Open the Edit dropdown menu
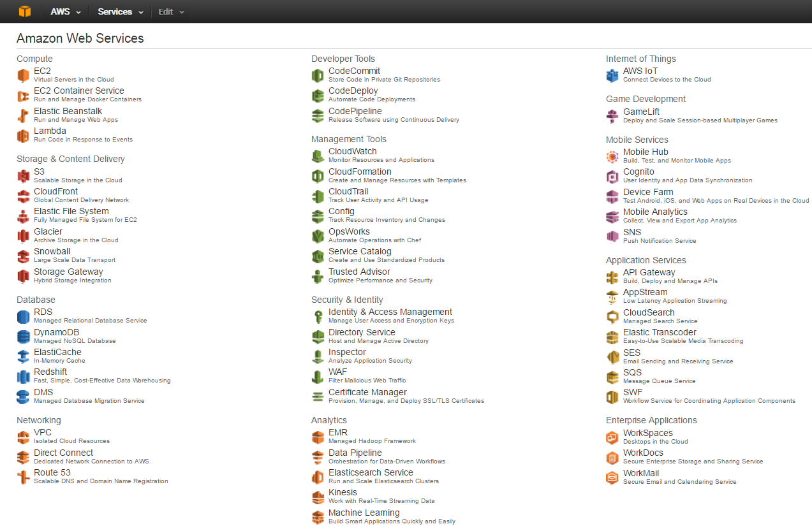Viewport: 812px width, 531px height. tap(172, 11)
